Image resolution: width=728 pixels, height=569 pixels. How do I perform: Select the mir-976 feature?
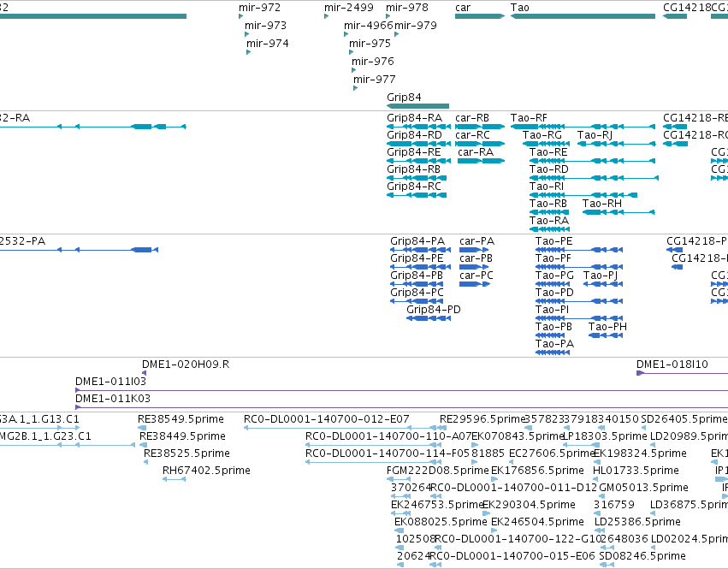[x=354, y=70]
